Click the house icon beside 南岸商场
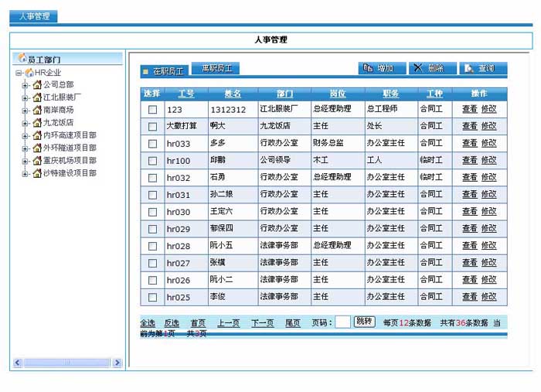 tap(36, 111)
